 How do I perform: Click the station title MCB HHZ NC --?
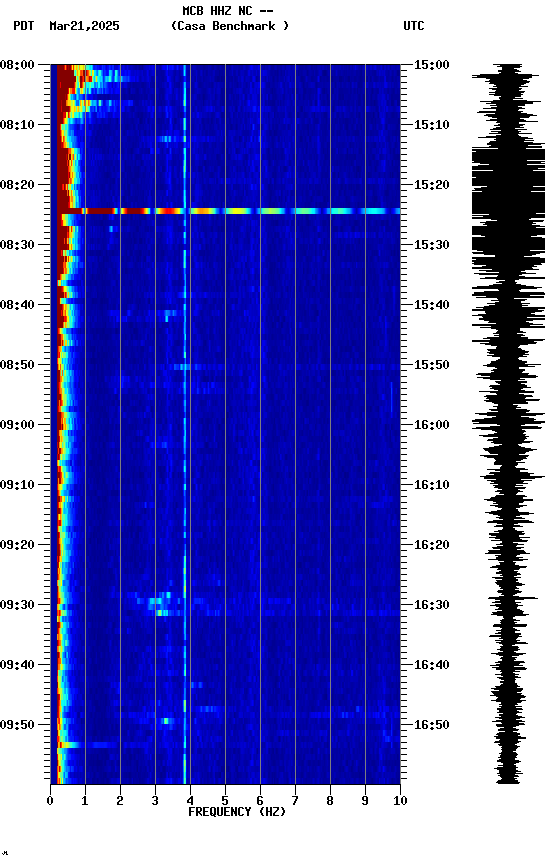tap(228, 10)
